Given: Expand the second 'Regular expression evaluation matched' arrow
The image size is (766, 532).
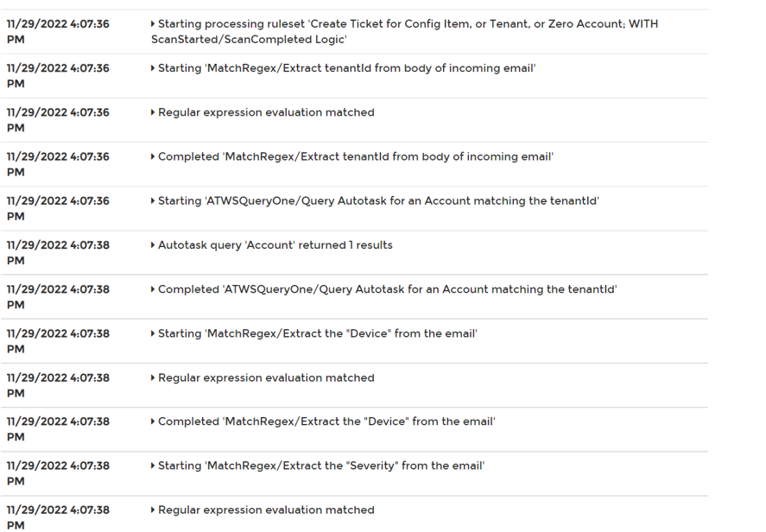Looking at the screenshot, I should (154, 378).
